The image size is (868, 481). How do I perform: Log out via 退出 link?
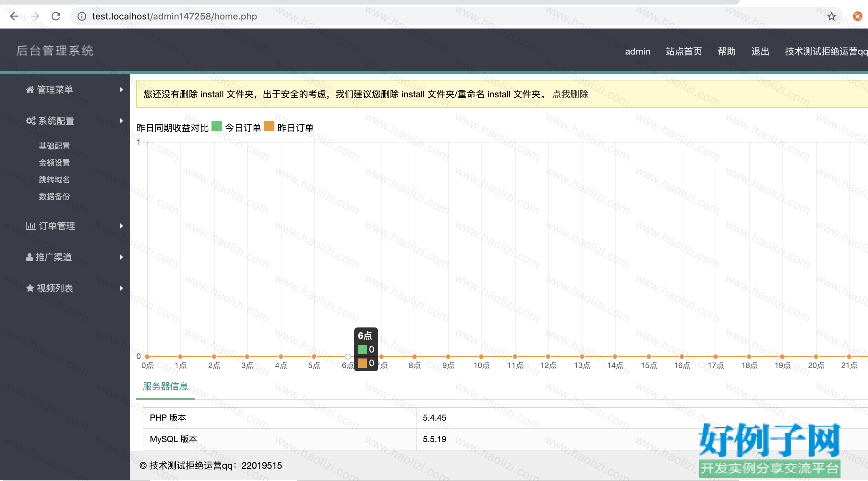coord(760,51)
